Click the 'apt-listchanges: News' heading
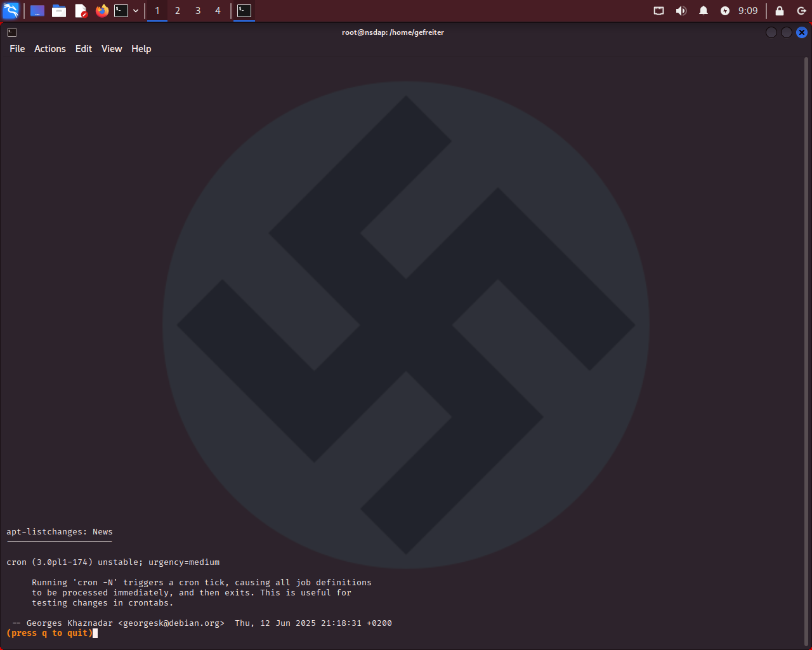 (x=60, y=532)
